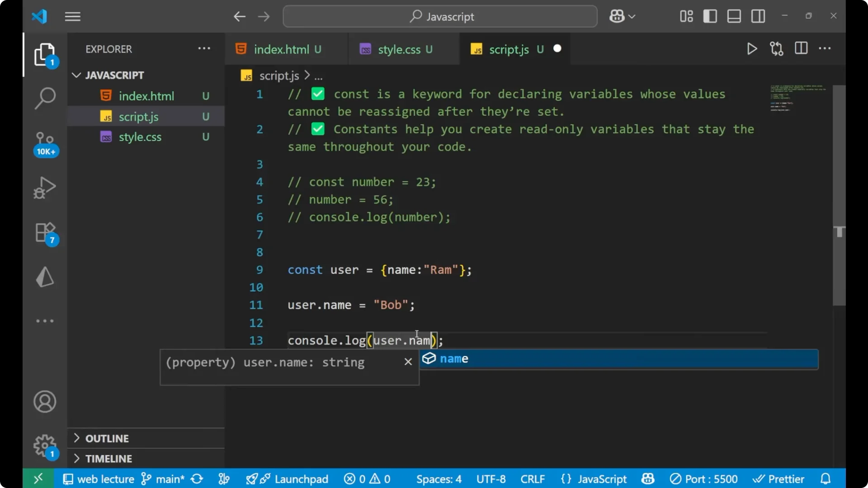The height and width of the screenshot is (488, 868).
Task: Open source control changes view
Action: pyautogui.click(x=777, y=49)
